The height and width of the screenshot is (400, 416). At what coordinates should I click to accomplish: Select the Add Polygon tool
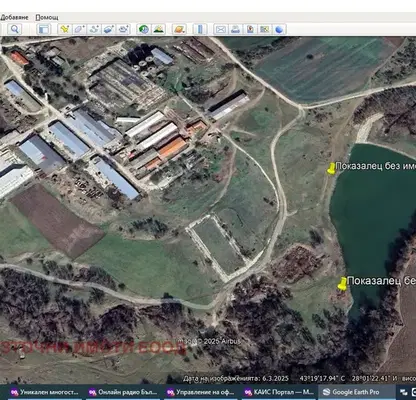coord(79,29)
